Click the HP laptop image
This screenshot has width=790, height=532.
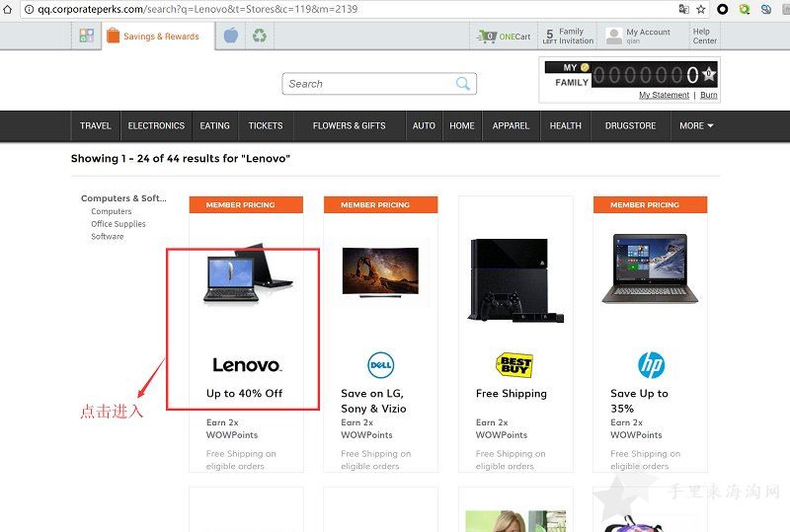coord(650,268)
